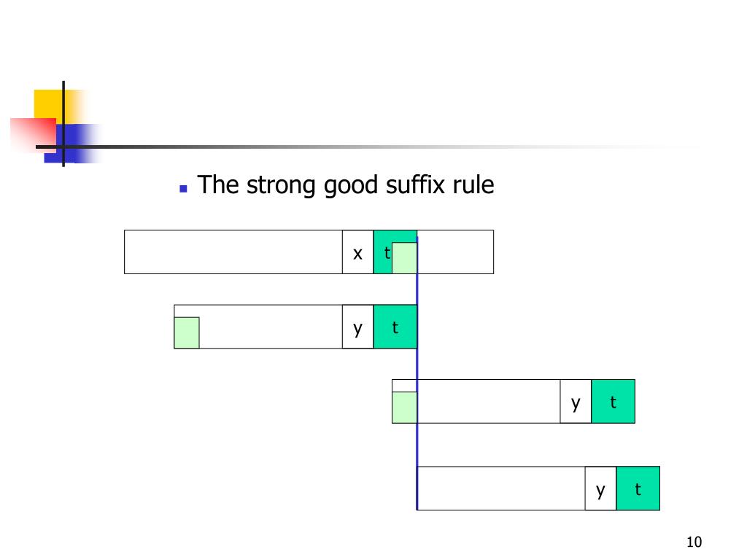Click the green 't' box in bottom bar
The image size is (747, 560).
pyautogui.click(x=638, y=489)
